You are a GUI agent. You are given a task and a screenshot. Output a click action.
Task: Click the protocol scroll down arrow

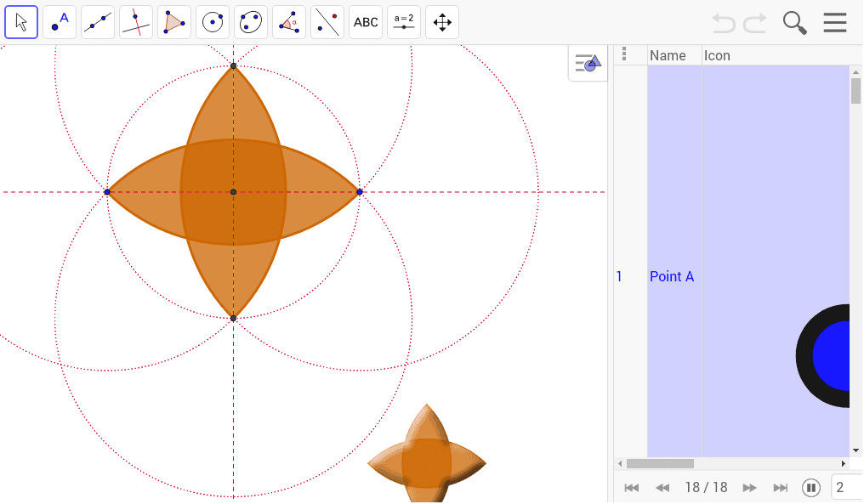[x=855, y=450]
